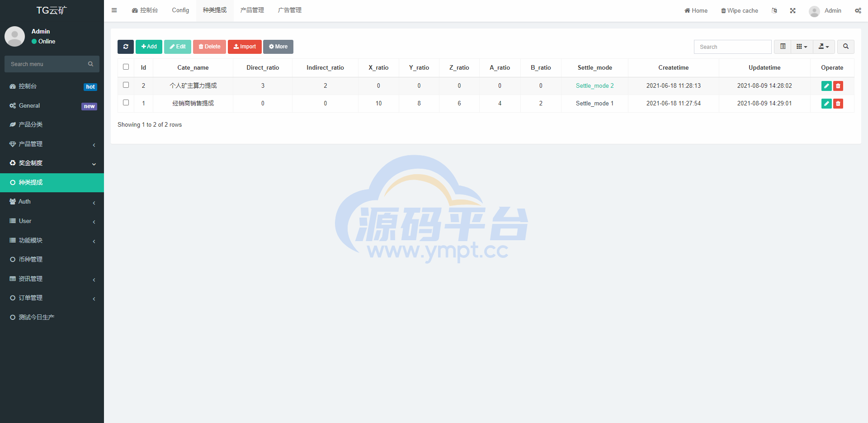Viewport: 868px width, 423px height.
Task: Expand the 订单管理 sidebar menu
Action: point(52,298)
